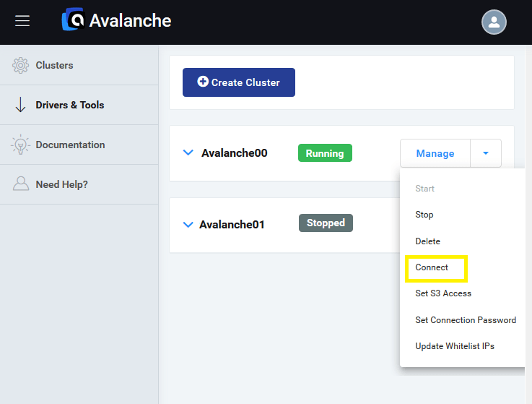Click the Running status badge
This screenshot has height=404, width=532.
325,153
